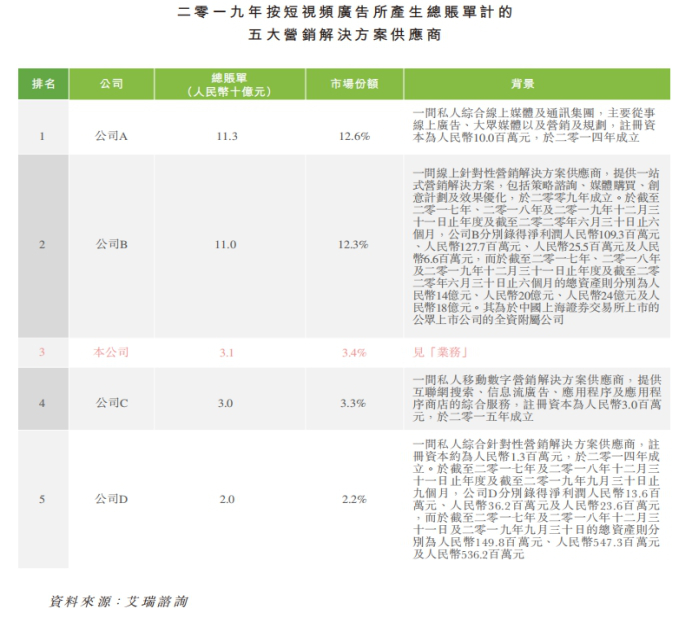Screen dimensions: 692x617
Task: Click the 見「業務」 text
Action: (x=440, y=352)
